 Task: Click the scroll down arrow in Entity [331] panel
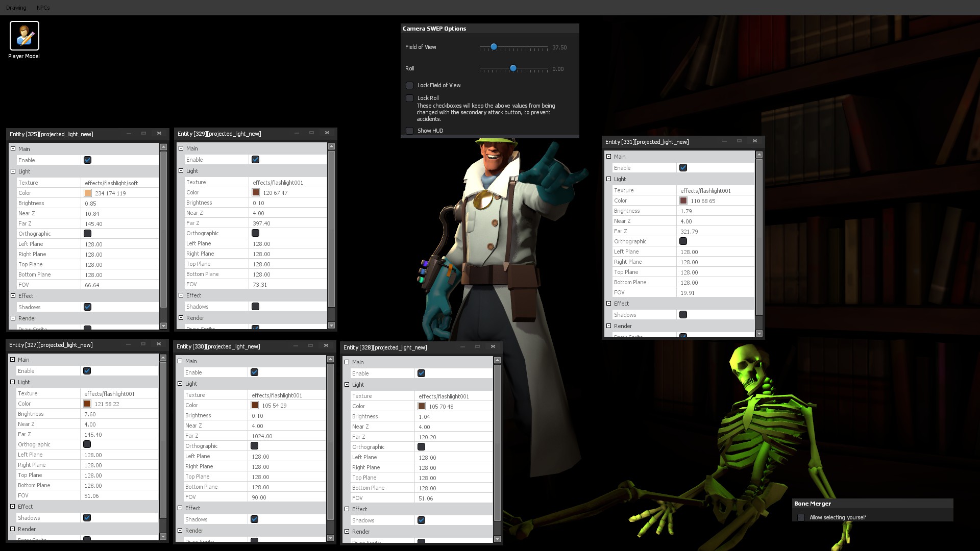(759, 334)
